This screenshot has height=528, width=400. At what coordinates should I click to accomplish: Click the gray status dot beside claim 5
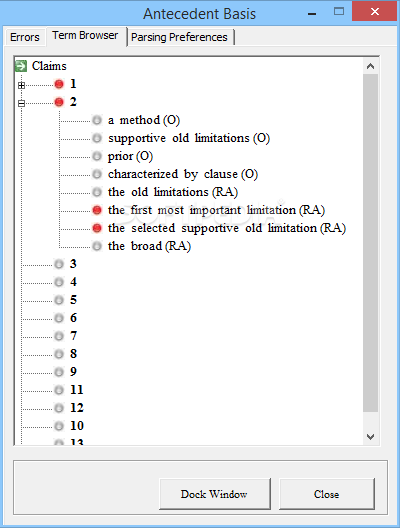click(x=59, y=300)
